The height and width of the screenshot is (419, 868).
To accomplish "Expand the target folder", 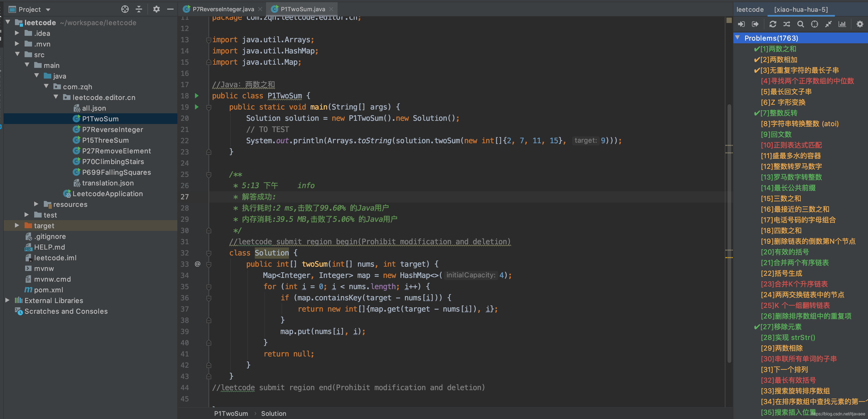I will coord(17,226).
